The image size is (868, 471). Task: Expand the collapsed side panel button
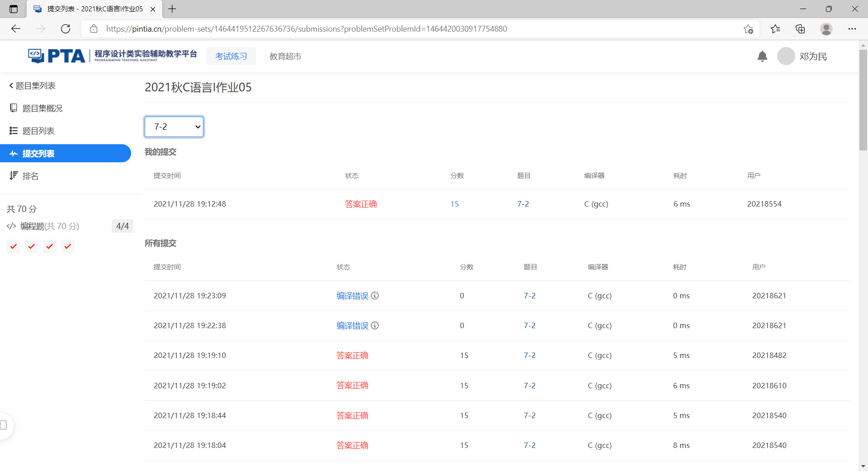pyautogui.click(x=5, y=425)
